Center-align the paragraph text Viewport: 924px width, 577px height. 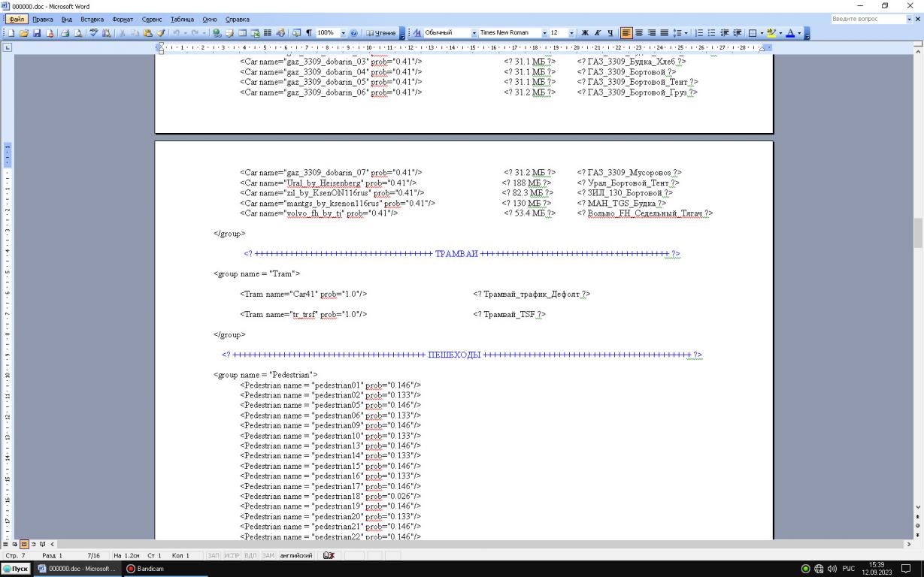click(638, 33)
